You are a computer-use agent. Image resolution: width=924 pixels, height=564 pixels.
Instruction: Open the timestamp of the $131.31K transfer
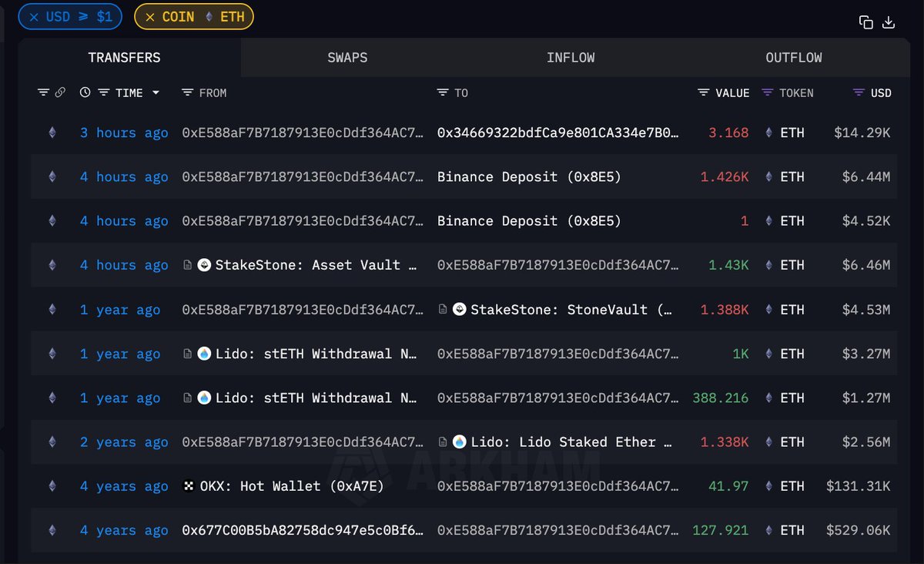tap(124, 486)
